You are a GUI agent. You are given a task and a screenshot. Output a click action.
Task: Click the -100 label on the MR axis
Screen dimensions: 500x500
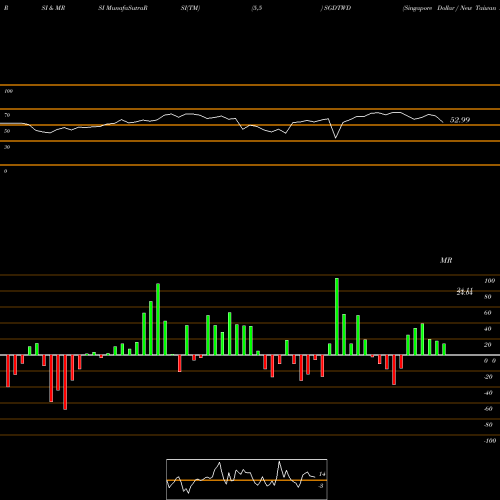[x=490, y=441]
